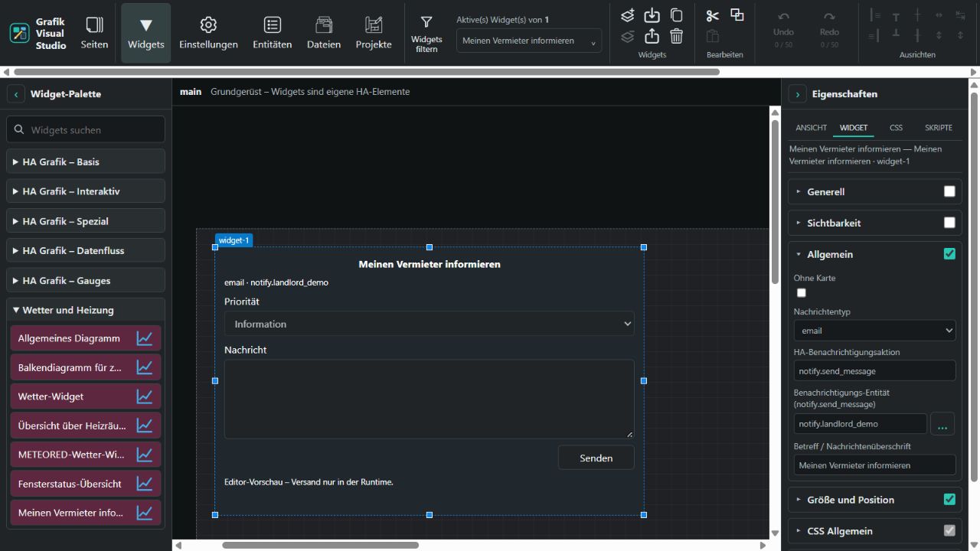Screen dimensions: 980x551
Task: Switch to the ANSICHT tab
Action: point(811,128)
